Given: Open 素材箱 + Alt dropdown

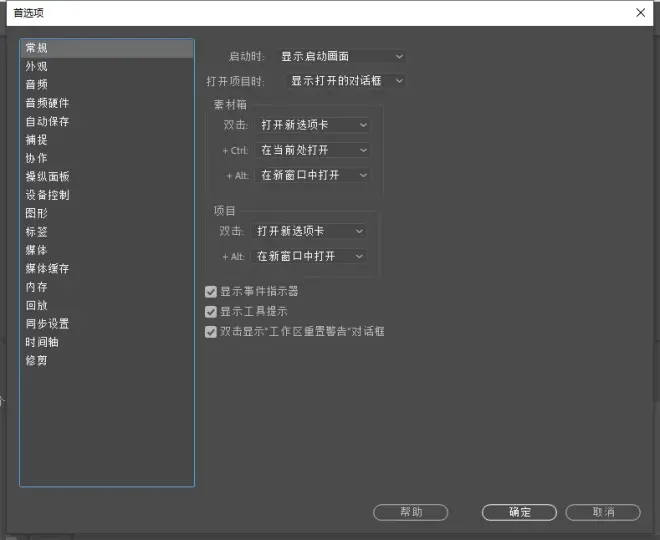Looking at the screenshot, I should pos(312,175).
